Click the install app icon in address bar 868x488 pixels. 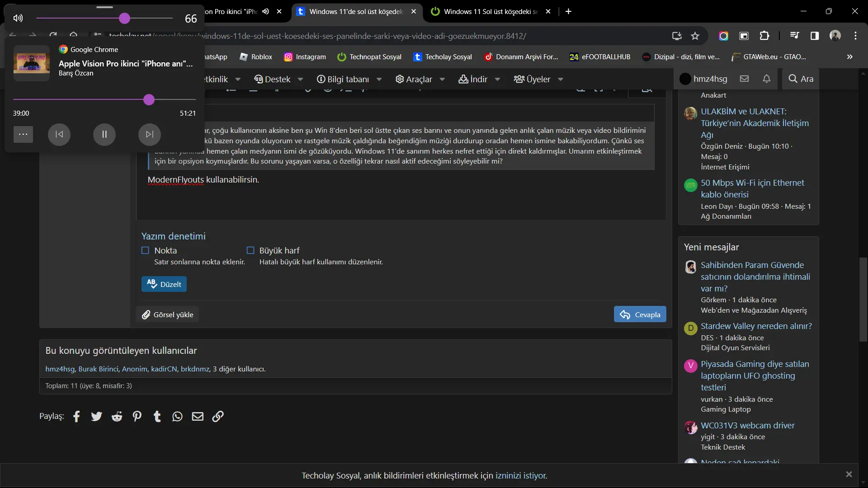click(677, 36)
